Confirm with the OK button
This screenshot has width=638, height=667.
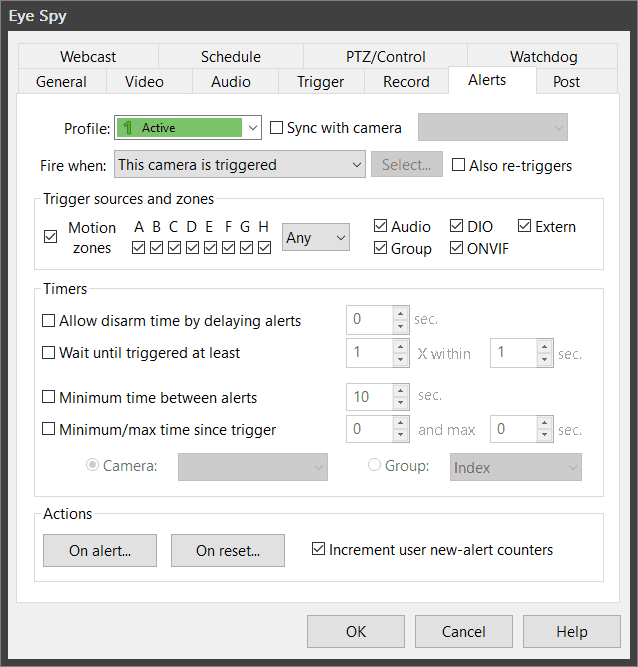[x=356, y=631]
